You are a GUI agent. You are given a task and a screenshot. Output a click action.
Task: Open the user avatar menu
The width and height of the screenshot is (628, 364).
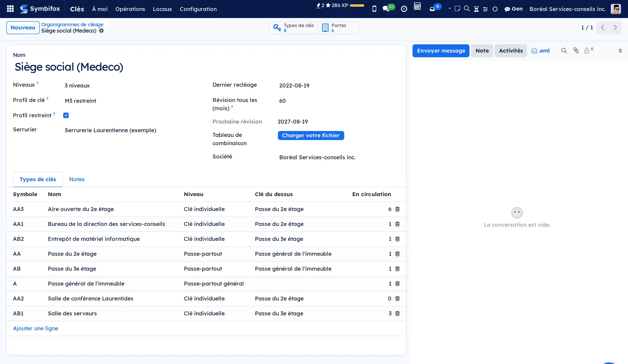click(x=615, y=9)
